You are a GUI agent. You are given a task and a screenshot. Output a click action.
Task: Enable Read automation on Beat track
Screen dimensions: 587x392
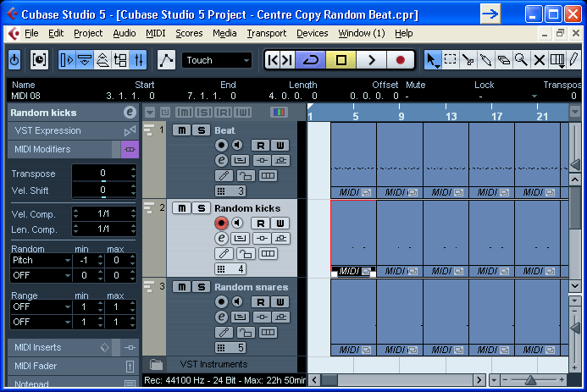[261, 145]
